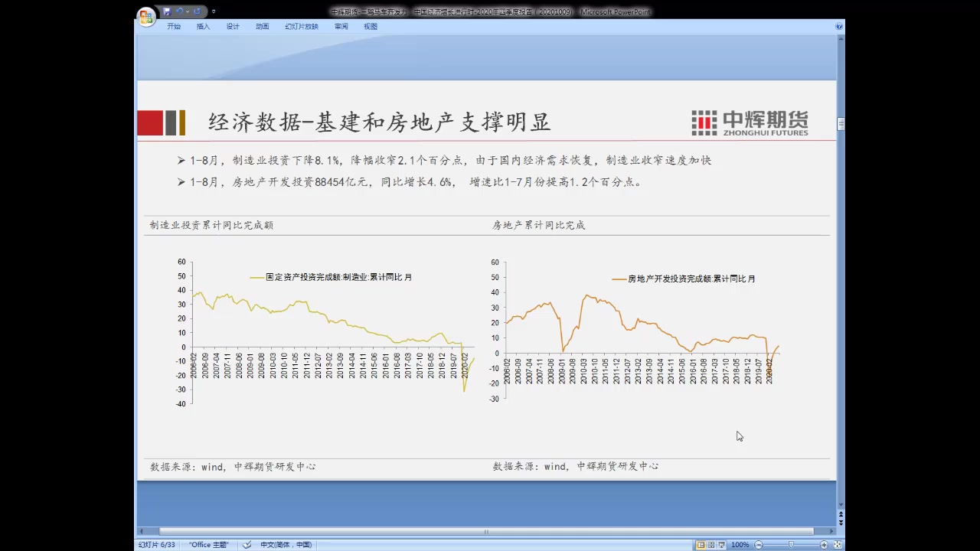Open the 审阅 ribbon tab

[341, 26]
